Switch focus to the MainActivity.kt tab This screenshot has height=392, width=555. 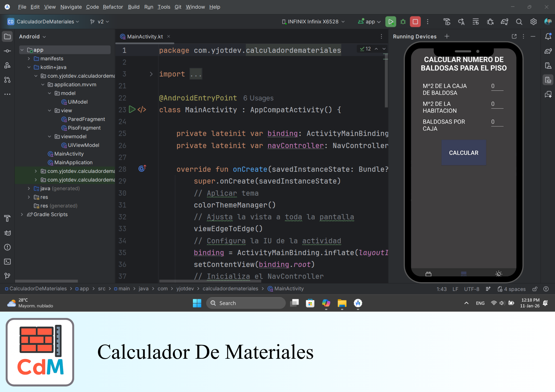point(144,36)
